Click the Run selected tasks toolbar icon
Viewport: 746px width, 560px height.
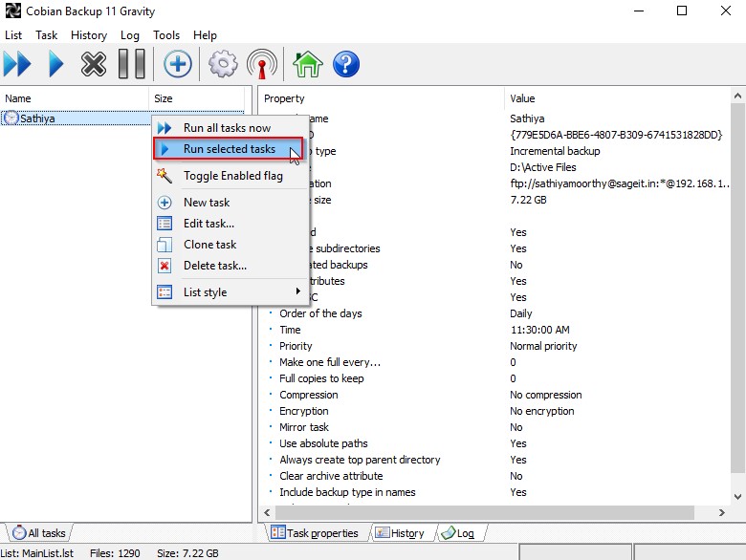tap(55, 64)
